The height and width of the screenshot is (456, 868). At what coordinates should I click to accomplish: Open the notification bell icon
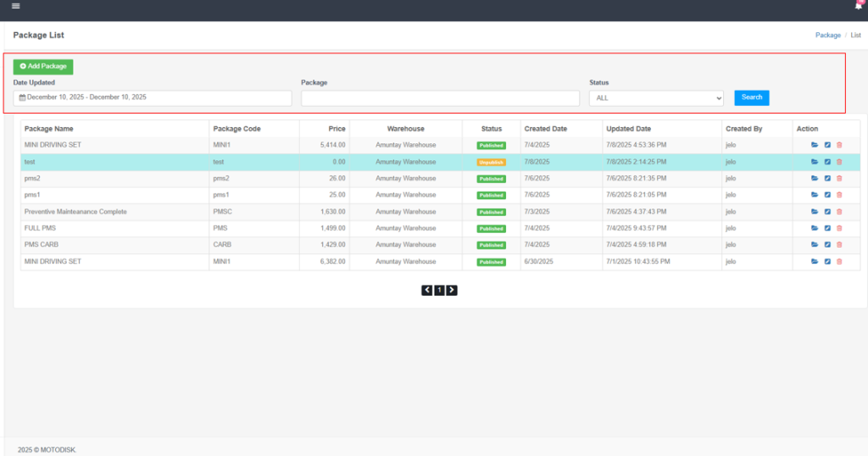point(859,6)
